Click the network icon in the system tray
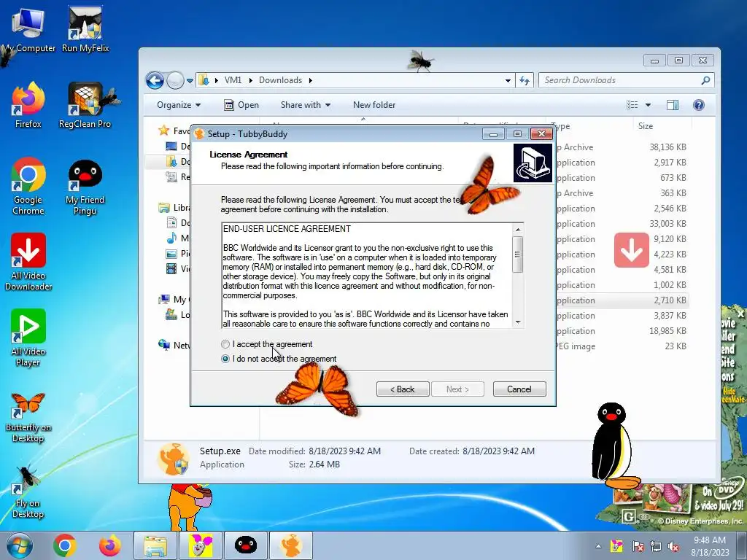This screenshot has height=560, width=747. (656, 546)
